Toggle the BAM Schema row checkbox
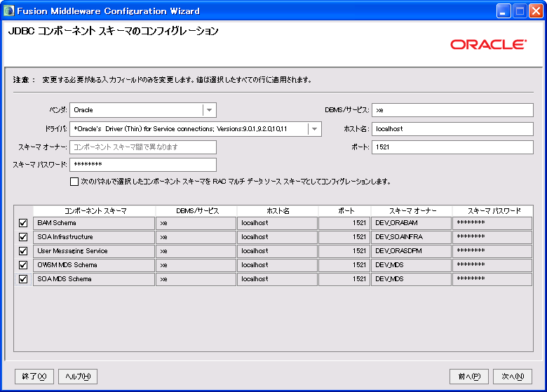 pyautogui.click(x=23, y=223)
